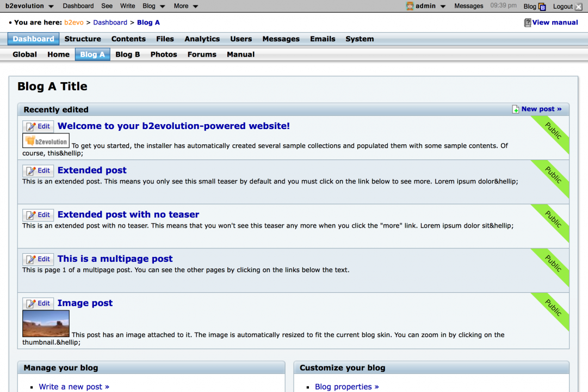Select the Blog A sub-tab

coord(92,54)
